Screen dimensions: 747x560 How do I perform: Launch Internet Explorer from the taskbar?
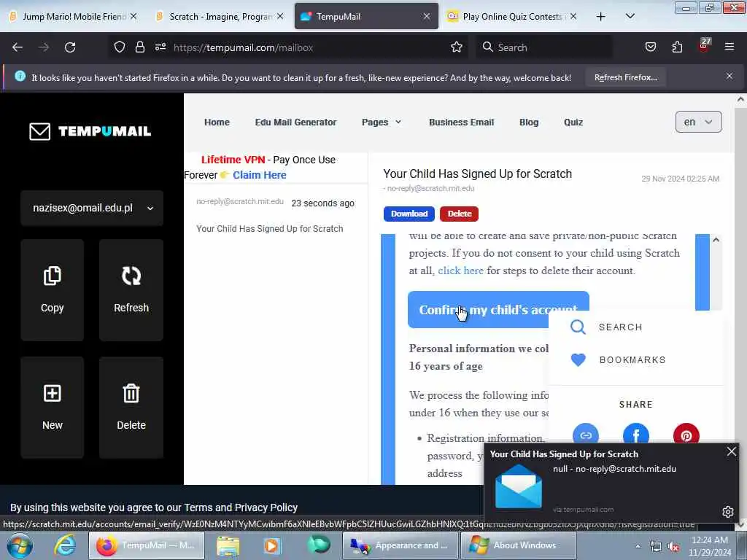pyautogui.click(x=65, y=545)
